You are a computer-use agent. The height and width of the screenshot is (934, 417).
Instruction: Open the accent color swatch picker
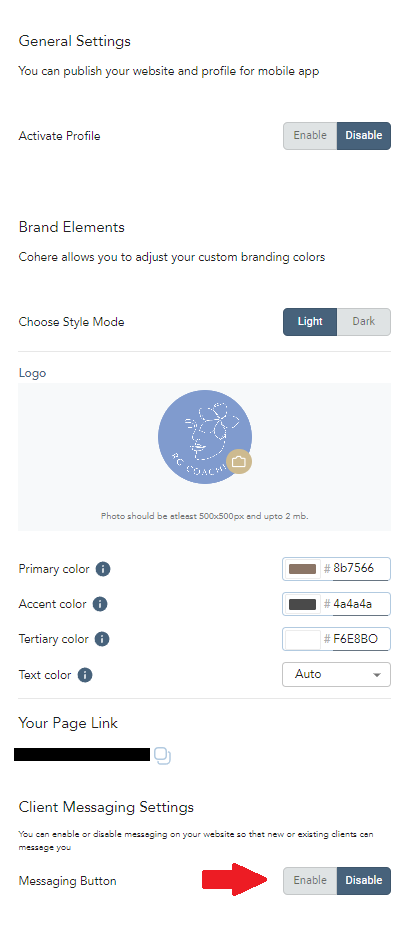302,604
